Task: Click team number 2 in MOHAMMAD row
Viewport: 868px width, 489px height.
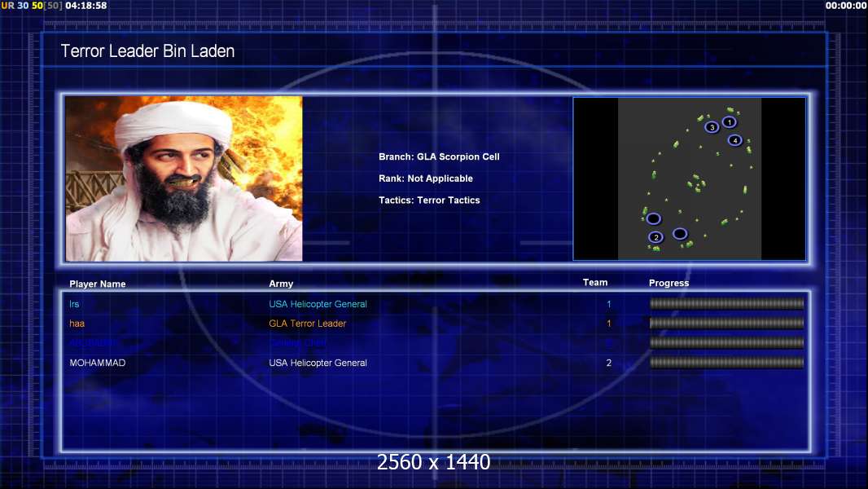Action: (609, 363)
